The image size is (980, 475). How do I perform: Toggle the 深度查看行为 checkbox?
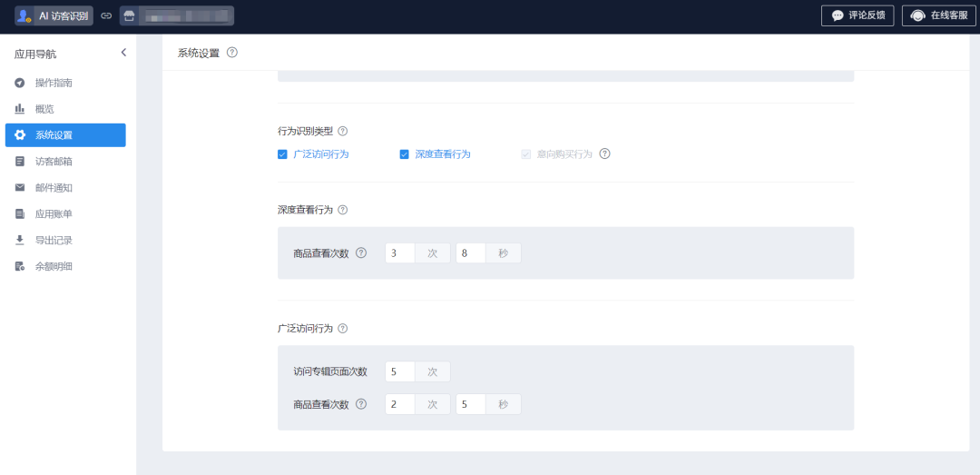tap(404, 154)
